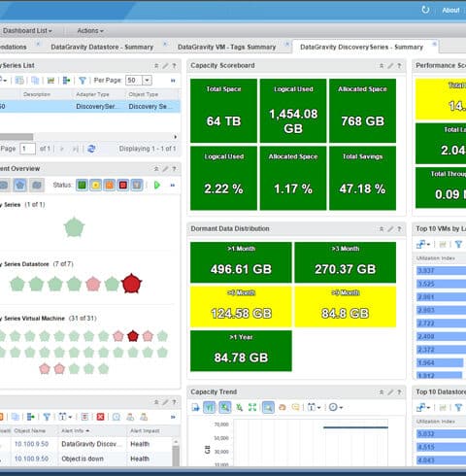Select DataGravity Discovery Series - Summary tab
Screen dimensions: 466x476
361,47
